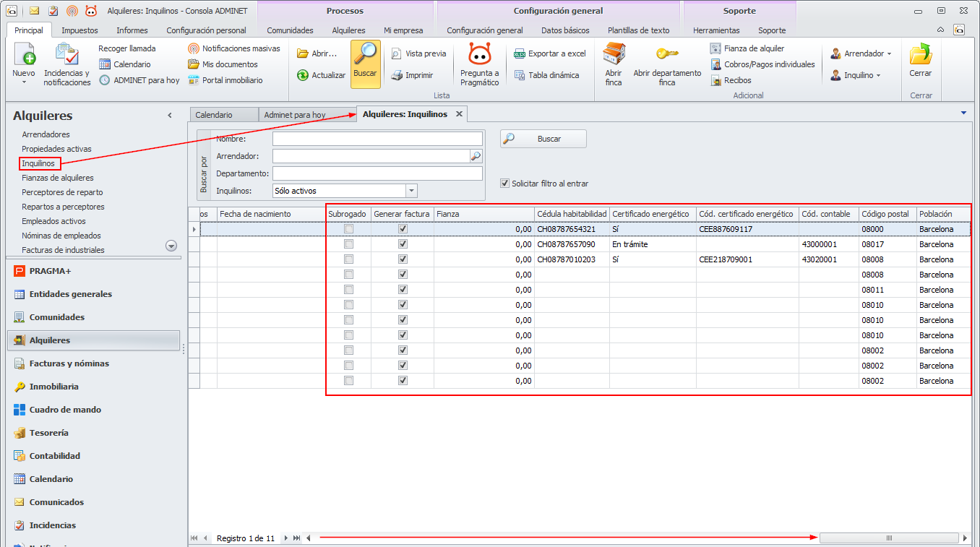Click Pregunta a Pragmático robot icon
This screenshot has width=980, height=547.
(x=479, y=56)
